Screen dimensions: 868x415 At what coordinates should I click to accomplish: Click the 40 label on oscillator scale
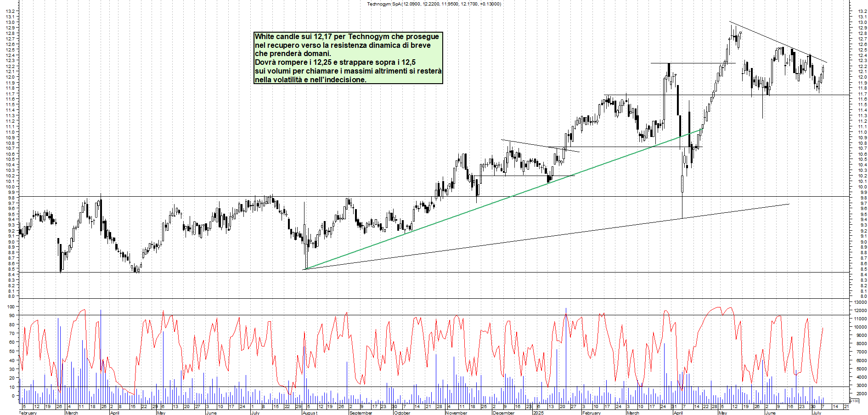tap(12, 360)
